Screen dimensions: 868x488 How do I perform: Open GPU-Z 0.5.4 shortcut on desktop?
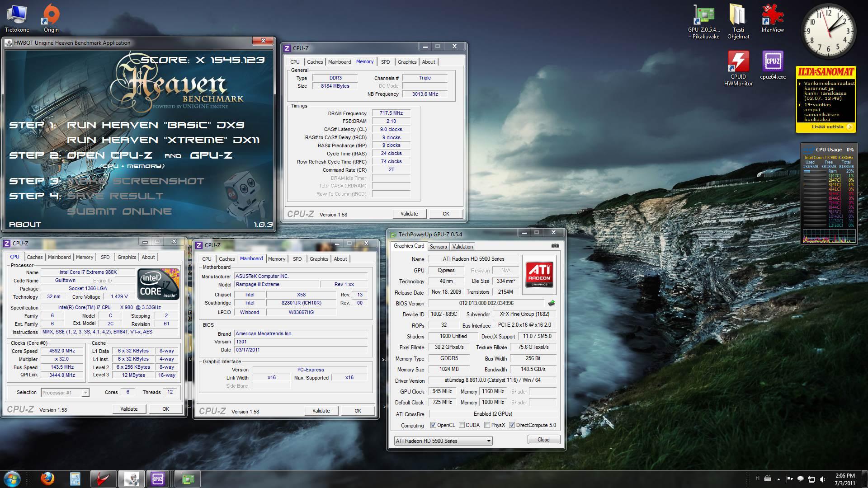(704, 21)
